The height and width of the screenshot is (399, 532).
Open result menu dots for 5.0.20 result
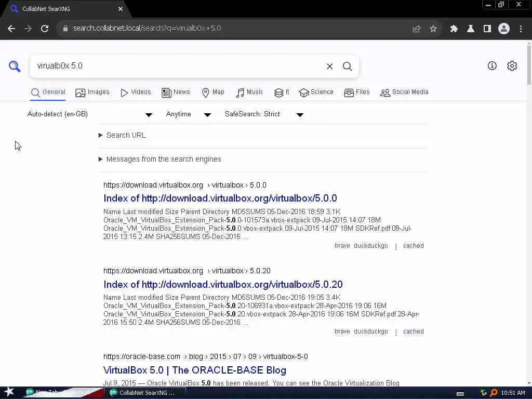tap(395, 332)
